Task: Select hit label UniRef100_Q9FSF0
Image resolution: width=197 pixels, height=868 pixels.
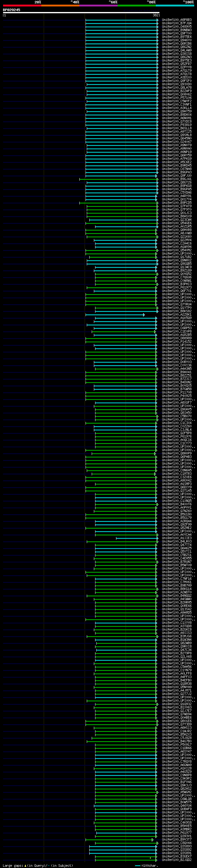Action: coord(177,81)
